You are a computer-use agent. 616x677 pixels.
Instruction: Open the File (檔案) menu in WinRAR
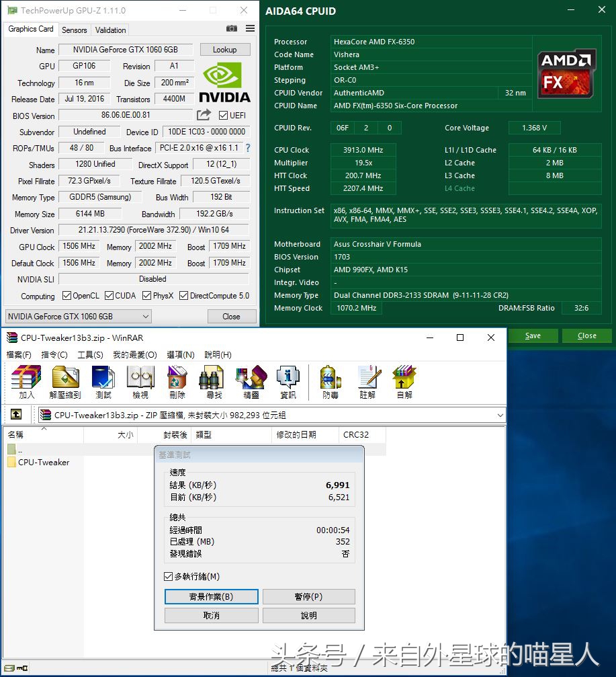click(19, 354)
